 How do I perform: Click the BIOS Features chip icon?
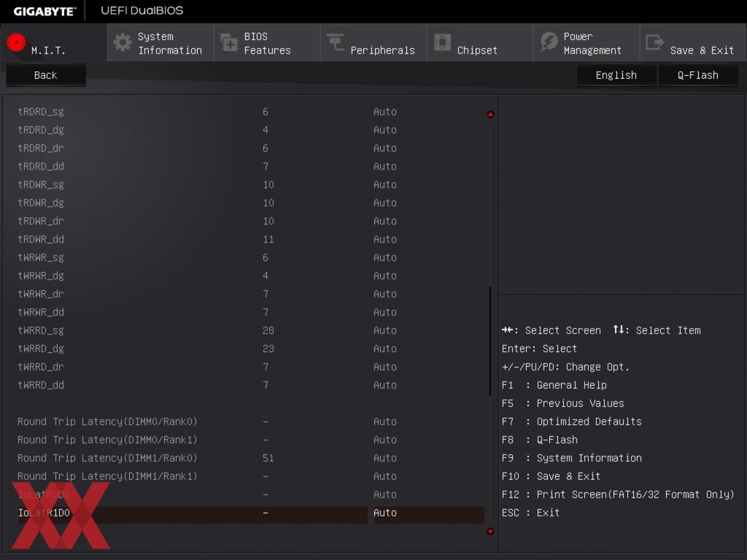[x=229, y=42]
